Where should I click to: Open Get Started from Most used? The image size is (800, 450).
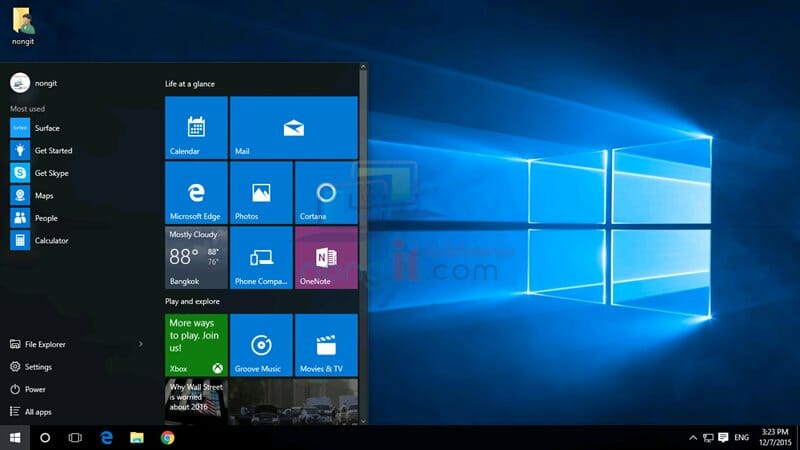pos(77,151)
